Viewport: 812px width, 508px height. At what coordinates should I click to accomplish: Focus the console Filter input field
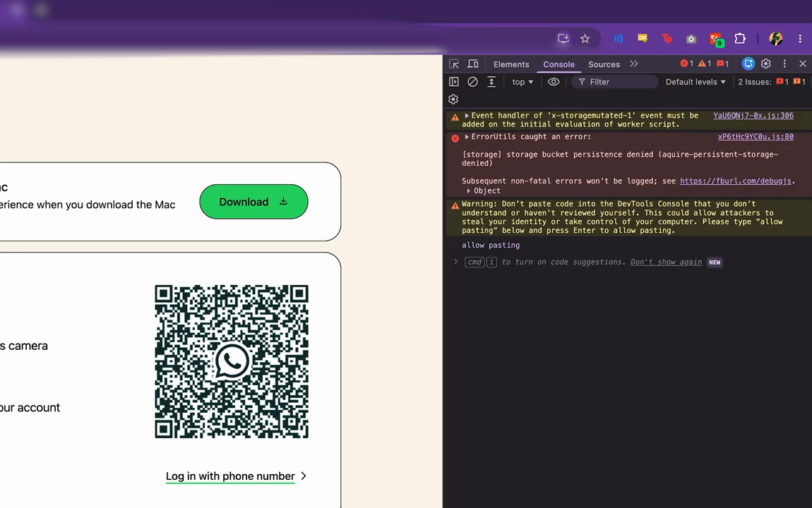click(x=615, y=82)
